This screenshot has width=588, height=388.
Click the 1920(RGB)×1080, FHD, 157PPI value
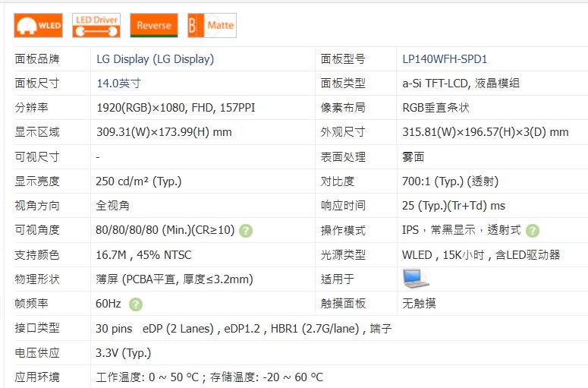point(176,108)
